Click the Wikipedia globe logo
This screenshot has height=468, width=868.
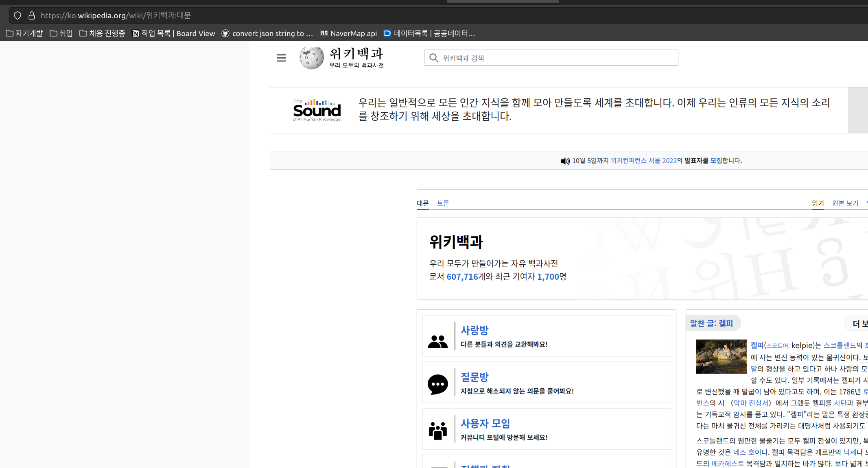(x=311, y=58)
